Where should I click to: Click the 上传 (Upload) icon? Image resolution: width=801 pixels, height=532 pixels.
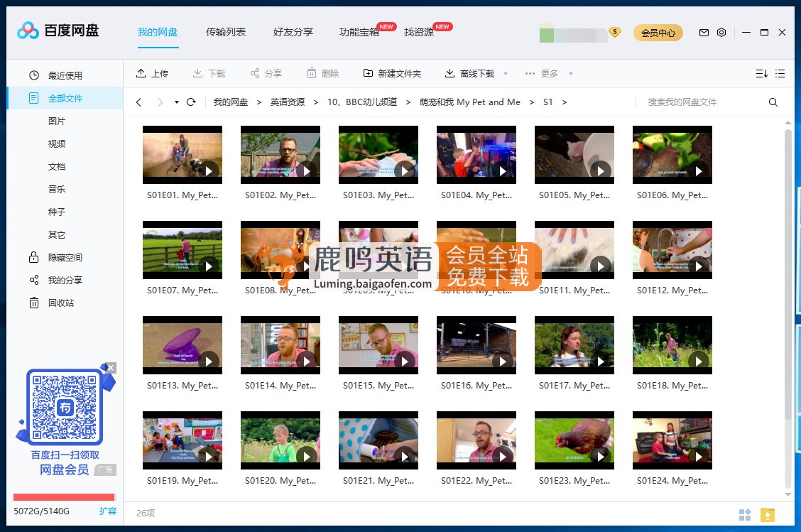142,72
